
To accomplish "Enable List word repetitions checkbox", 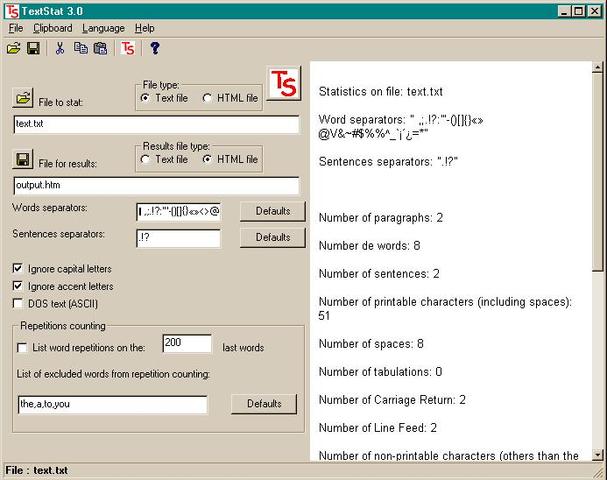I will 22,348.
